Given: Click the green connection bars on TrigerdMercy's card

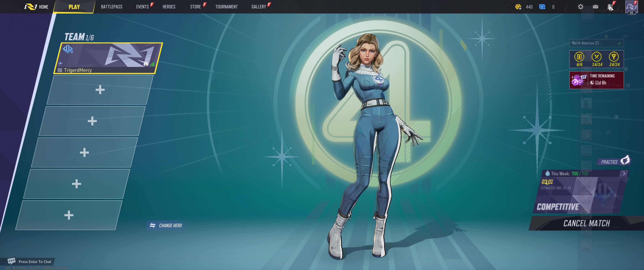Looking at the screenshot, I should click(152, 64).
